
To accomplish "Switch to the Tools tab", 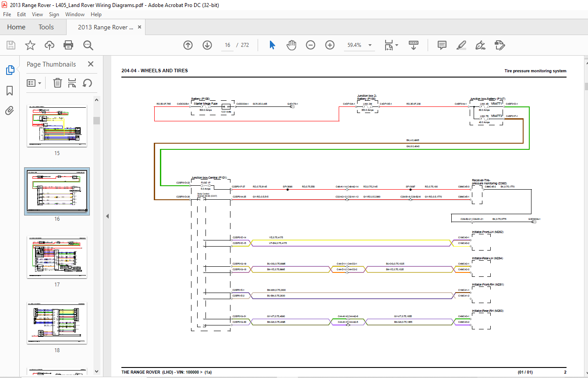I will pyautogui.click(x=46, y=27).
